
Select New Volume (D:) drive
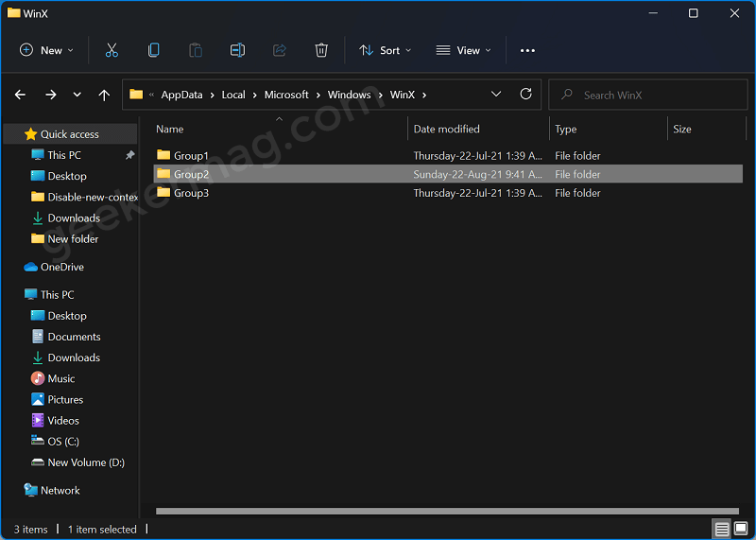86,462
